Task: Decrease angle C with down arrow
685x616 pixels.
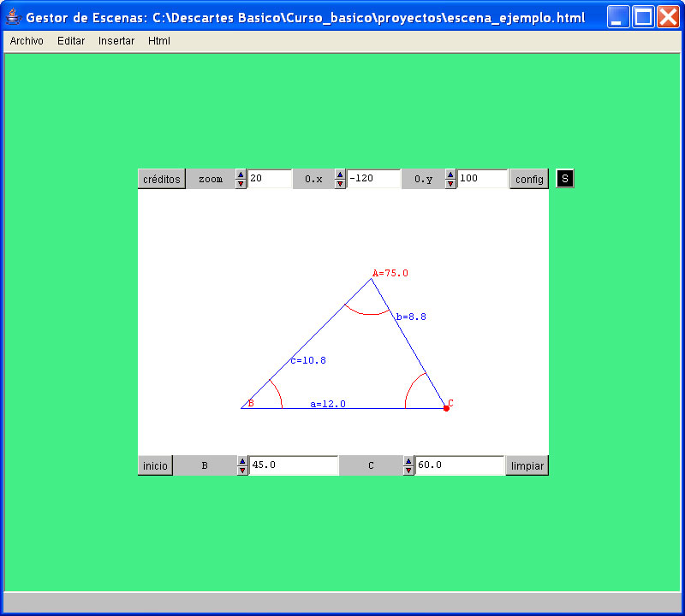Action: click(x=408, y=471)
